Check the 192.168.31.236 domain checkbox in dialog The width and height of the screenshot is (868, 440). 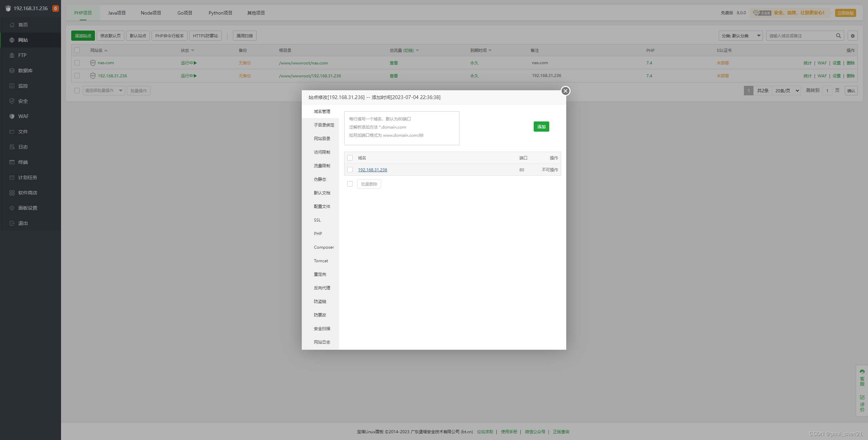350,170
